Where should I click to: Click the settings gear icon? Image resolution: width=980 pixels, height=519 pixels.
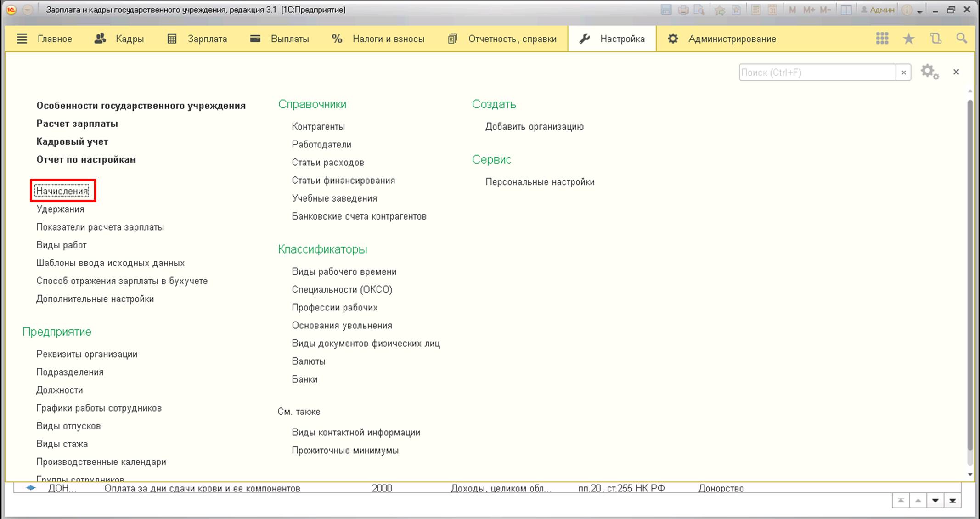point(929,71)
